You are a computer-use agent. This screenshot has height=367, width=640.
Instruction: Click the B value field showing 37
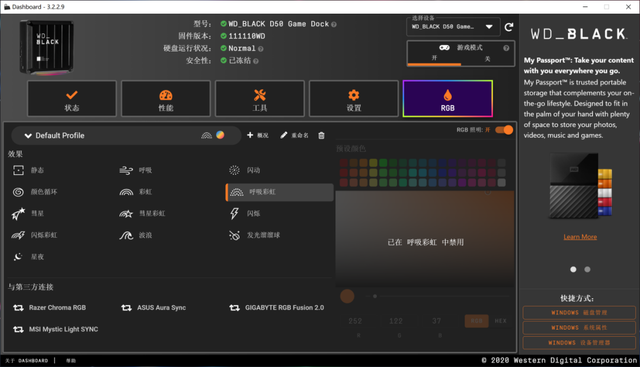[436, 321]
